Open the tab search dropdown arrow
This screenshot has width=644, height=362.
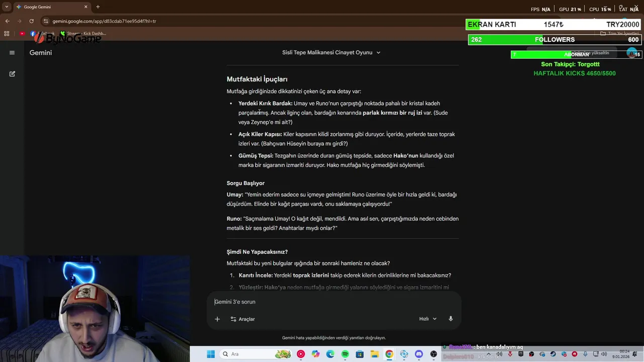tap(7, 7)
